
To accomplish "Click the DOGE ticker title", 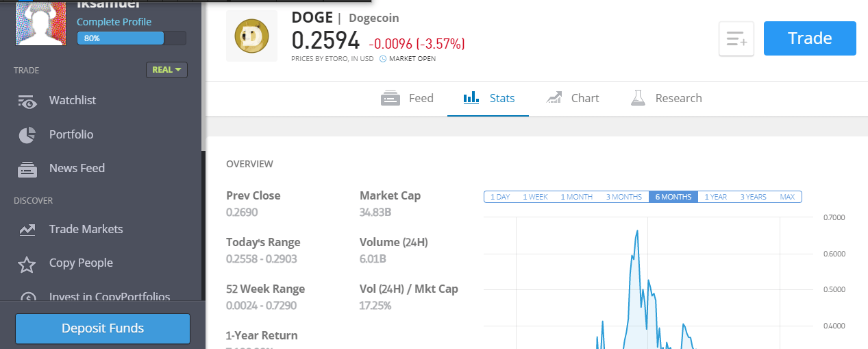I will [x=312, y=18].
